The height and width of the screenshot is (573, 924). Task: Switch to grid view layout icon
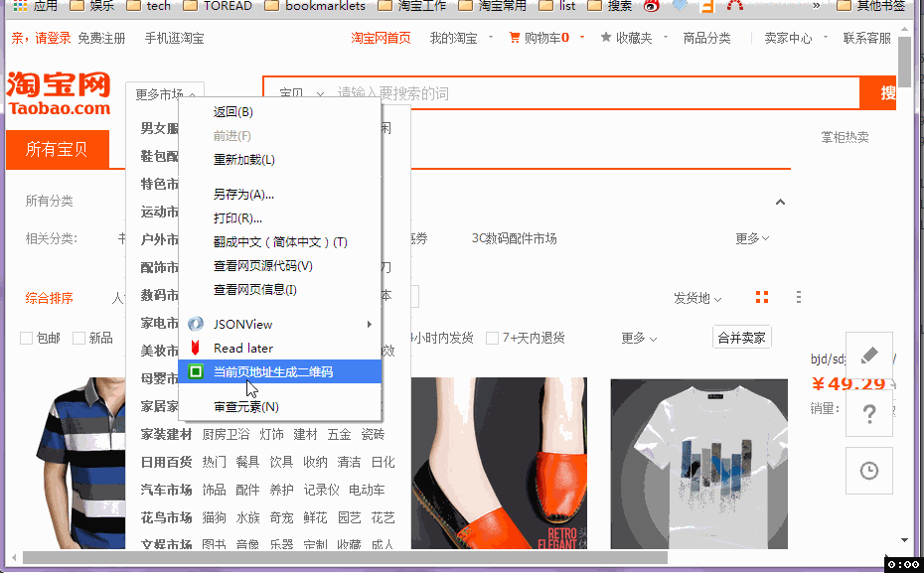[x=762, y=298]
